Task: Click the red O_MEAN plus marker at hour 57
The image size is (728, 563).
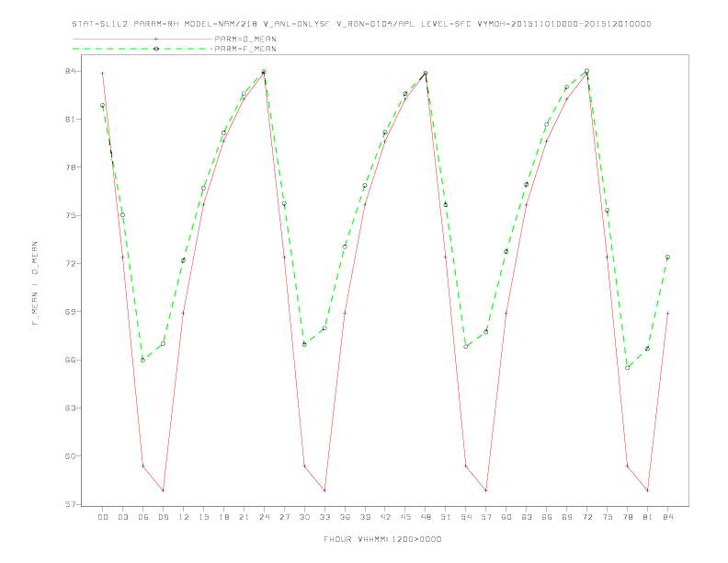Action: pyautogui.click(x=486, y=490)
